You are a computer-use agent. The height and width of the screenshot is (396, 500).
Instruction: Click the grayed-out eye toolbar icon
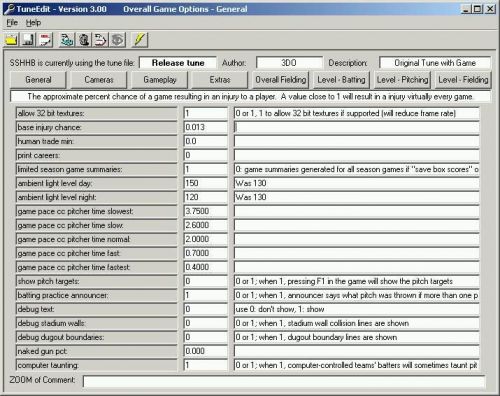click(117, 40)
